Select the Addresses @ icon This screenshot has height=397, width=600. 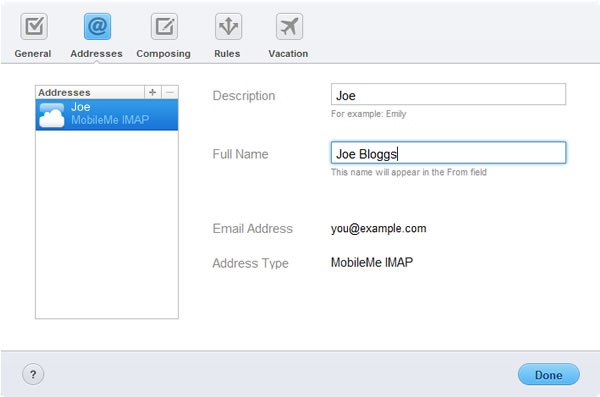point(97,26)
